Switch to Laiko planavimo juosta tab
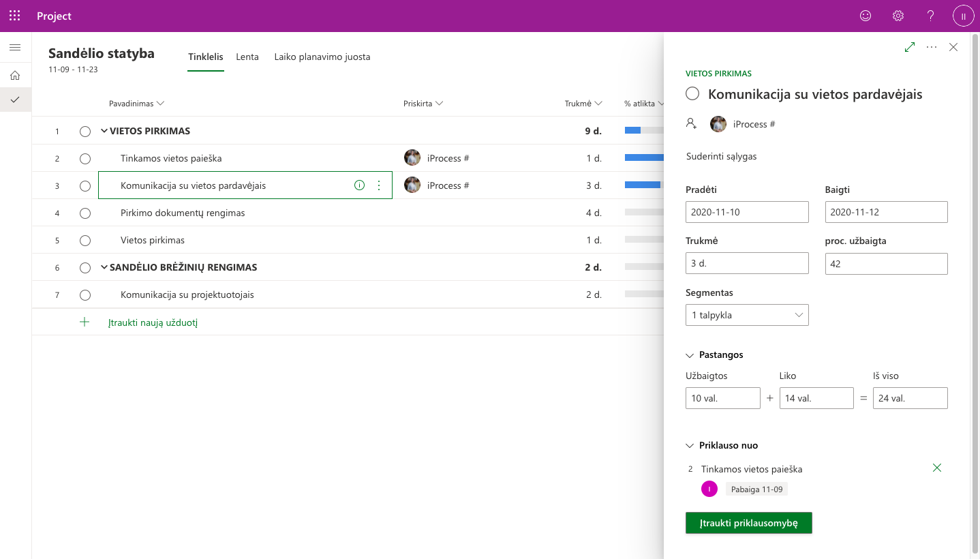This screenshot has width=980, height=559. (322, 57)
